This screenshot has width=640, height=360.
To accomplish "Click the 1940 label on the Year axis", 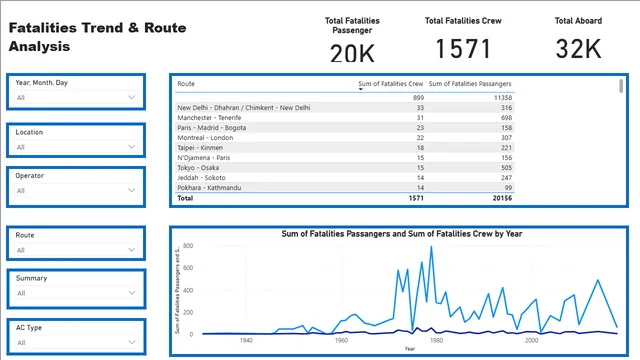I will coord(246,340).
